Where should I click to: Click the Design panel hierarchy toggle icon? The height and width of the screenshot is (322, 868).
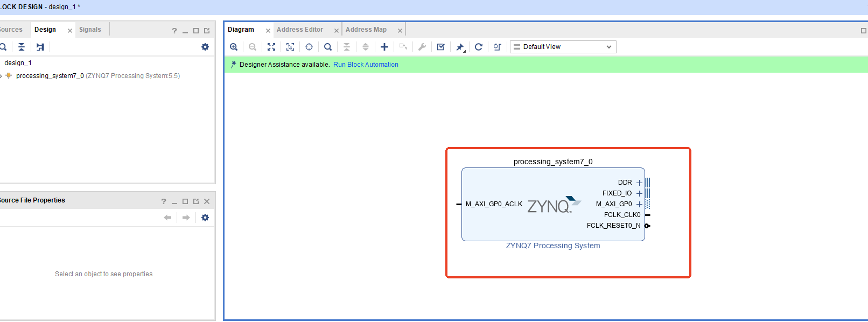pyautogui.click(x=40, y=47)
